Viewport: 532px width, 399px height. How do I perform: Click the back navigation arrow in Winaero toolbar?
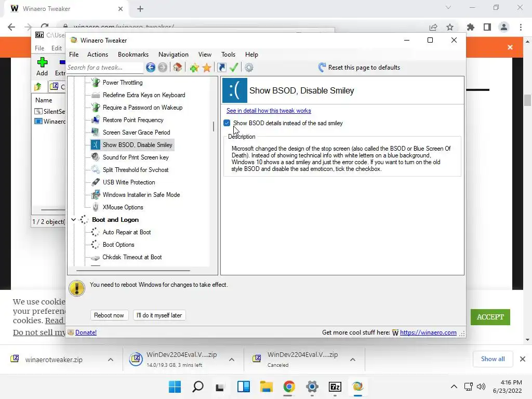point(151,68)
